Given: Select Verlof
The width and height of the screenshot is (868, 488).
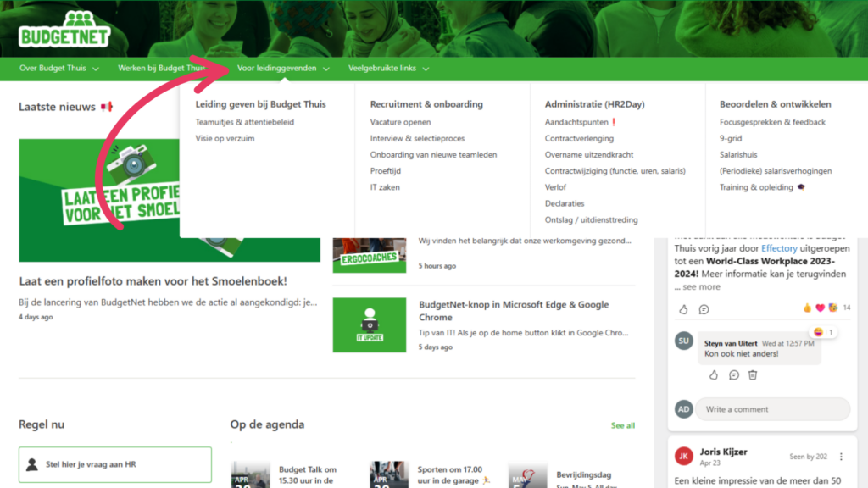Looking at the screenshot, I should click(555, 187).
